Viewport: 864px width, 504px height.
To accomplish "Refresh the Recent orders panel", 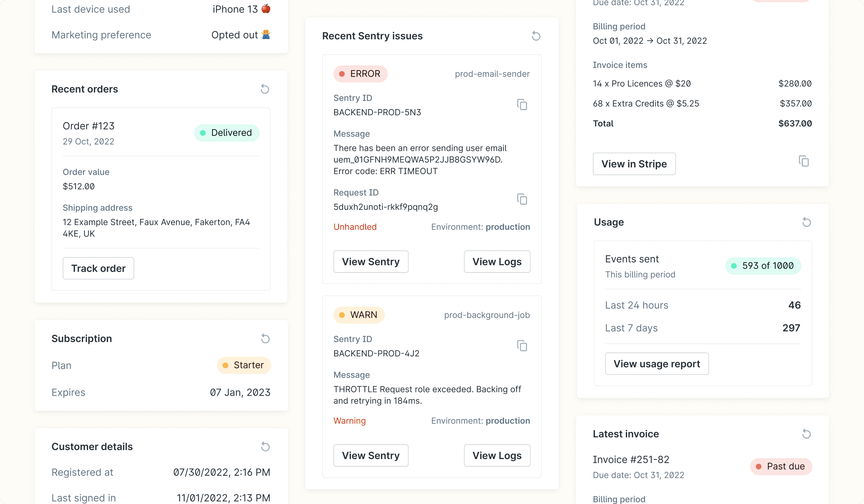I will (265, 89).
